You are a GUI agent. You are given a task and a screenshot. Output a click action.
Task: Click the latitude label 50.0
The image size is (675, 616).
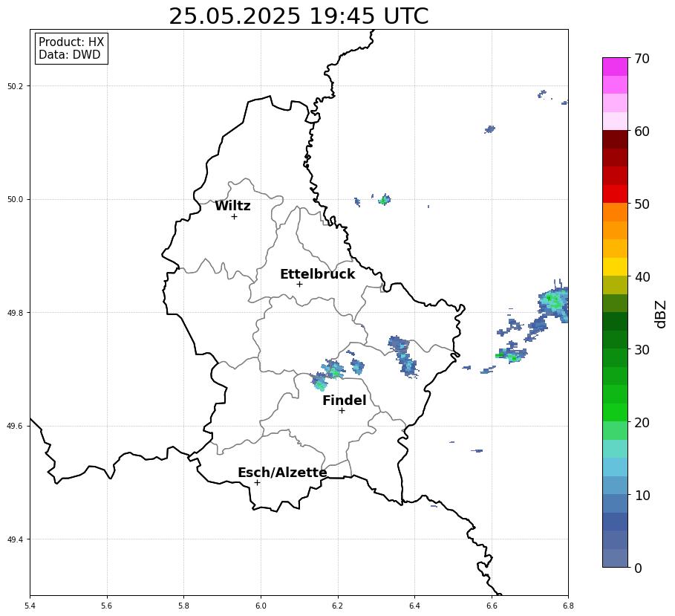[14, 199]
